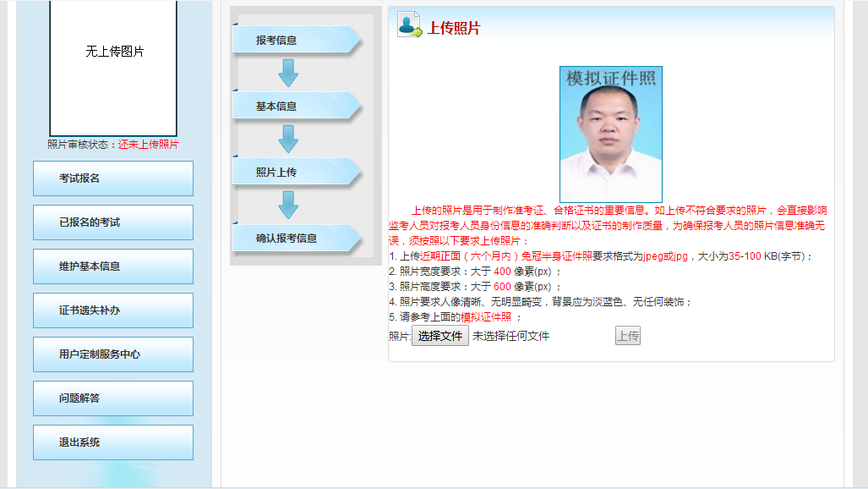Click the 模拟证件照 sample photo
The width and height of the screenshot is (868, 489).
tap(610, 127)
